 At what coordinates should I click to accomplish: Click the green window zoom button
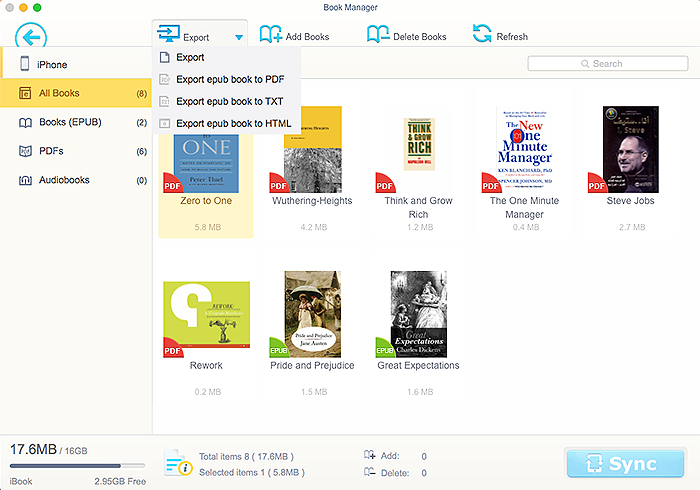point(38,7)
